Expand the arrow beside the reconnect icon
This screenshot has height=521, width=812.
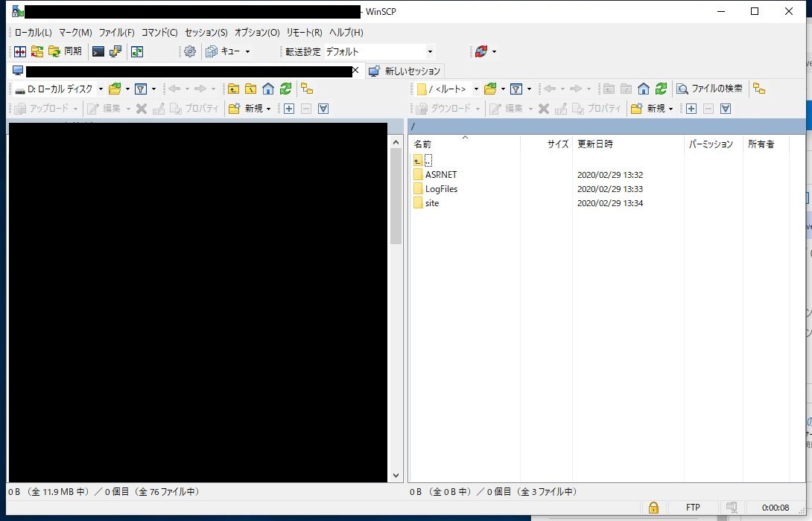click(x=494, y=52)
